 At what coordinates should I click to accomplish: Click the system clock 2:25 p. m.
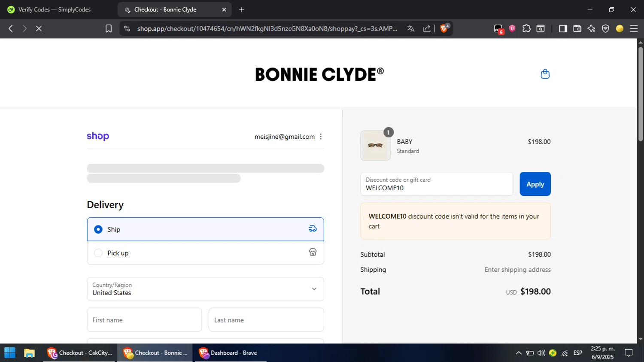click(x=603, y=349)
